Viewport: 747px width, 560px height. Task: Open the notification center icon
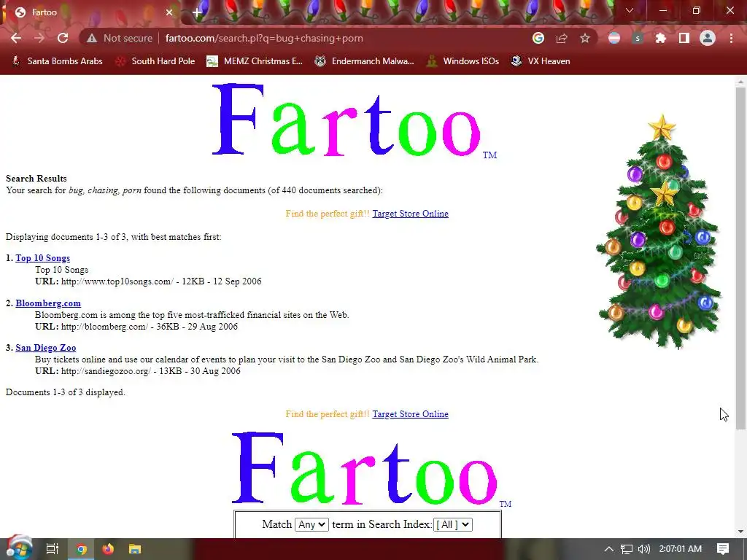click(723, 549)
